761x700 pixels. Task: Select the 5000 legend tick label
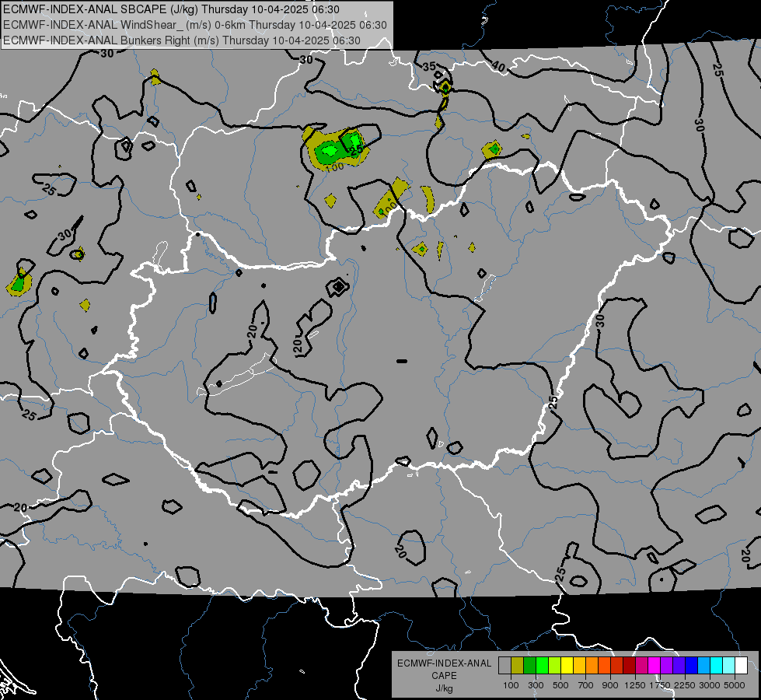pyautogui.click(x=735, y=685)
